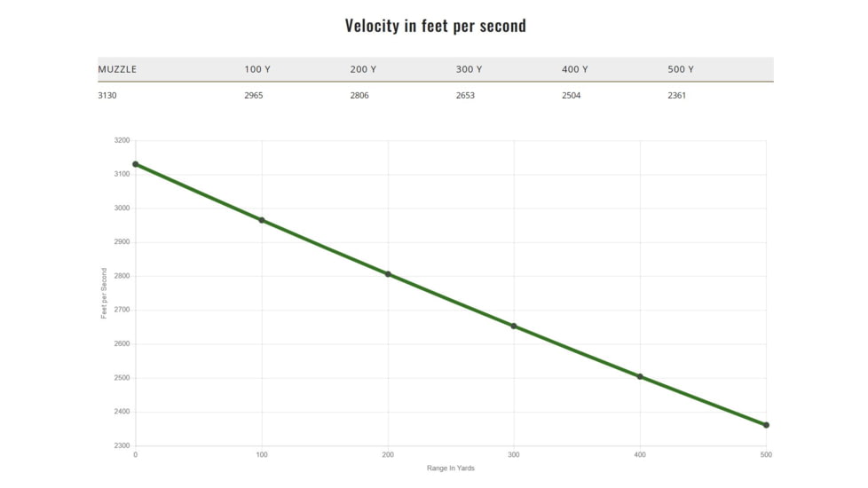Click the 400-yard data point marker
Viewport: 868px width, 488px height.
click(640, 376)
